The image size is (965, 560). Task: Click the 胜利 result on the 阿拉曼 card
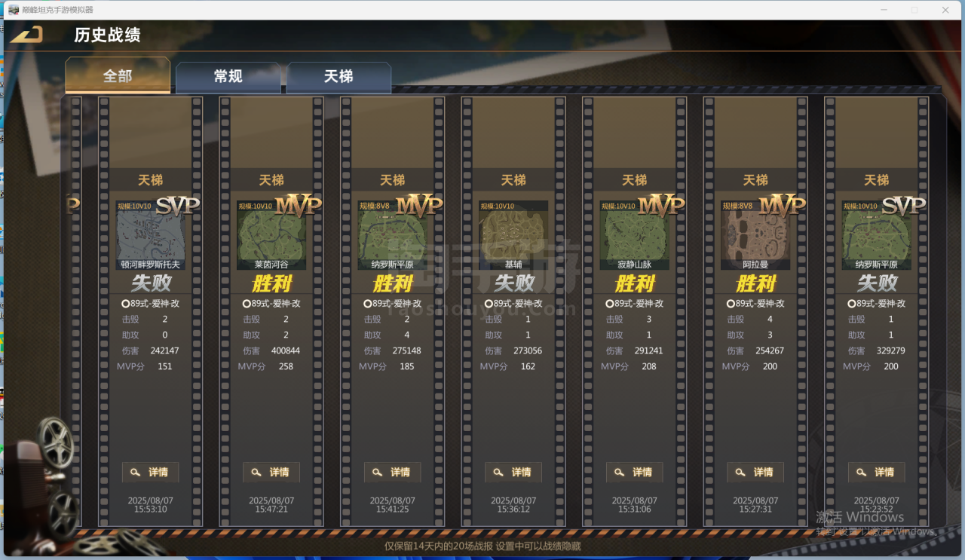755,283
